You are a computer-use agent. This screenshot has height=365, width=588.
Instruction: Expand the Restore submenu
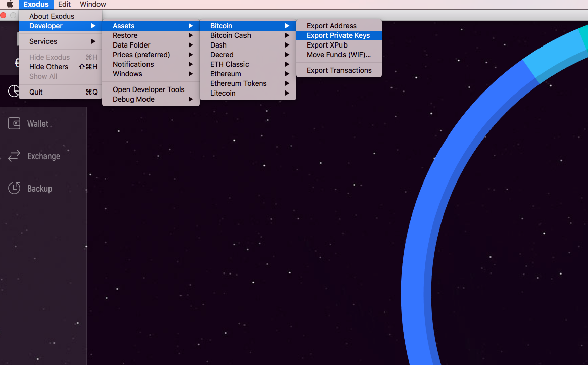click(151, 35)
